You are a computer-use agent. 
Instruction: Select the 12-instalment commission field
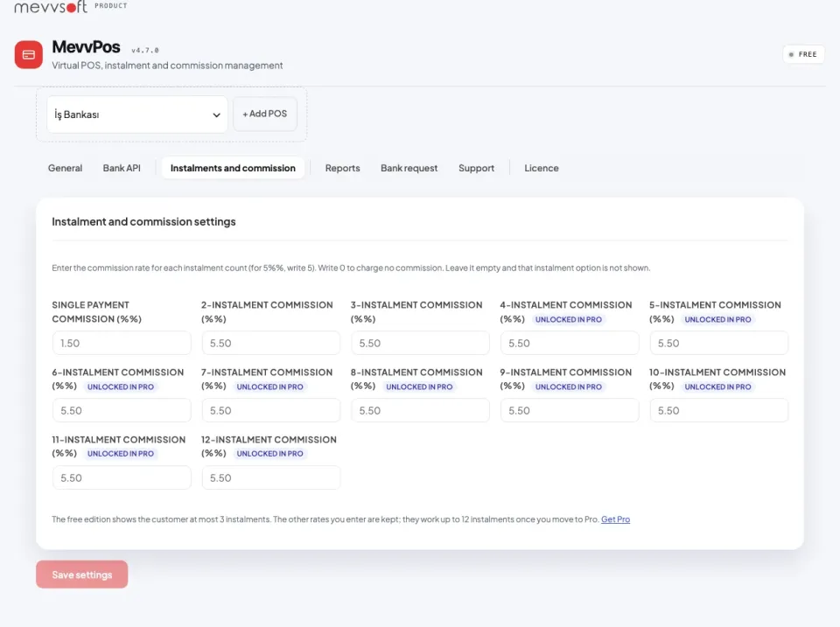pyautogui.click(x=271, y=477)
